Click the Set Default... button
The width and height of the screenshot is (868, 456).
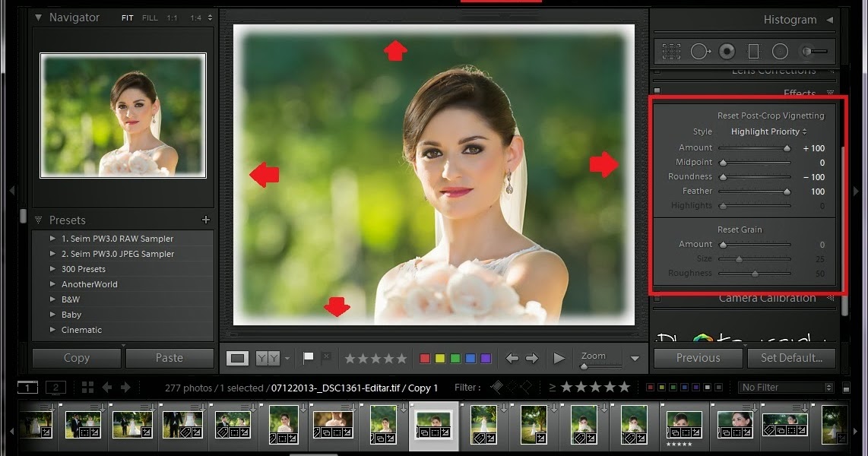[x=791, y=358]
